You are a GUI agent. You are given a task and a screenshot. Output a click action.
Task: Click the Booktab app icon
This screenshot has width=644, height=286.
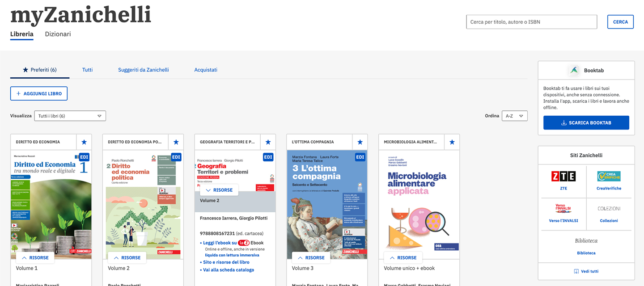(x=574, y=70)
